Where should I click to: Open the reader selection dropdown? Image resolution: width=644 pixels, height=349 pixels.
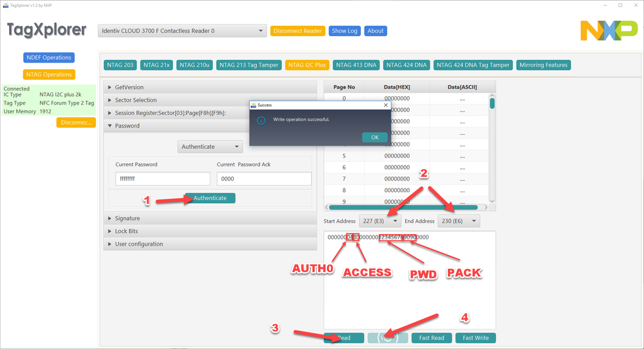point(183,31)
